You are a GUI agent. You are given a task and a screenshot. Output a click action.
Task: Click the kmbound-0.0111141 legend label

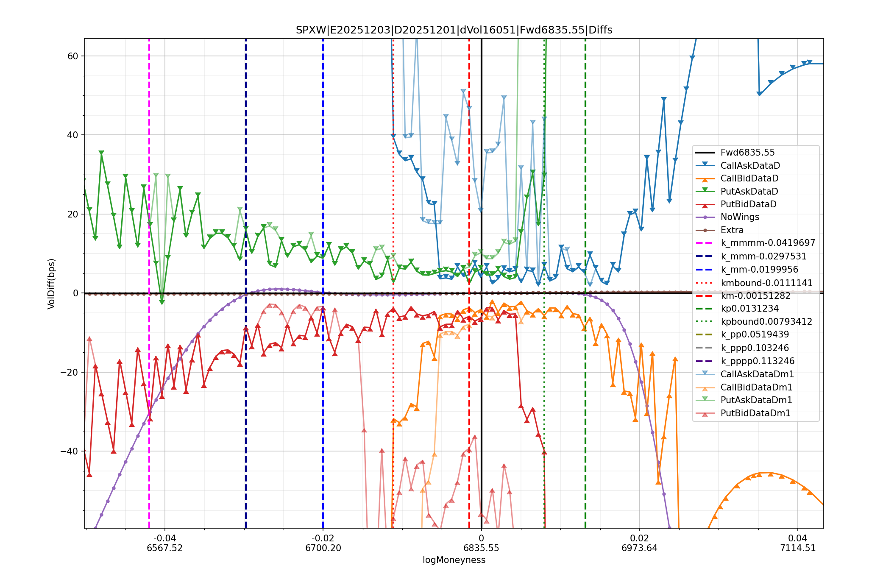(766, 283)
